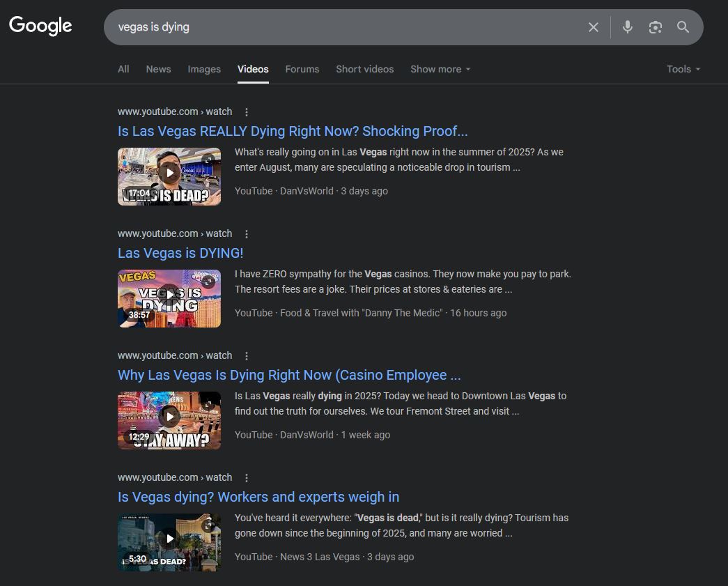Open the Short videos tab
Screen dimensions: 728x586
tap(365, 69)
